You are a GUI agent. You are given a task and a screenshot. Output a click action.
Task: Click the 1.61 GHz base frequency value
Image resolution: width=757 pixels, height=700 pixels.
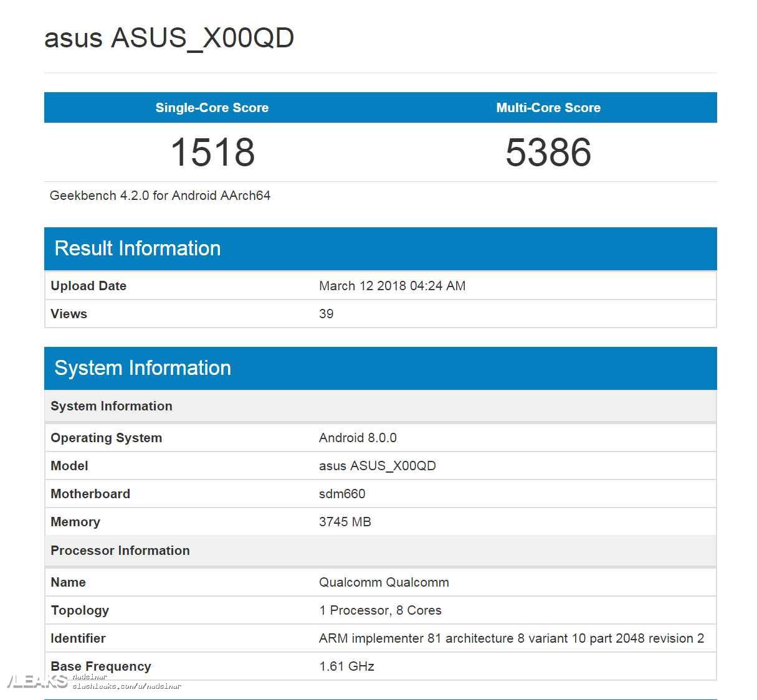(x=346, y=666)
